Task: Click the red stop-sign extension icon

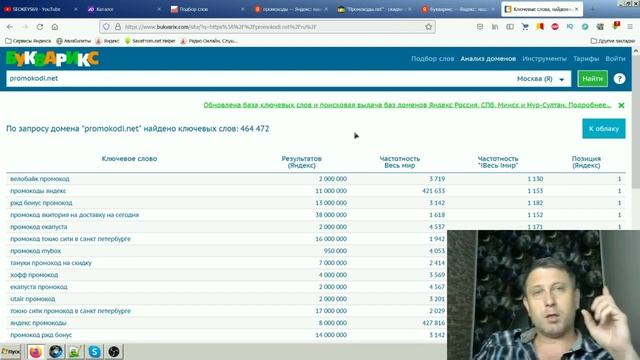Action: (555, 27)
